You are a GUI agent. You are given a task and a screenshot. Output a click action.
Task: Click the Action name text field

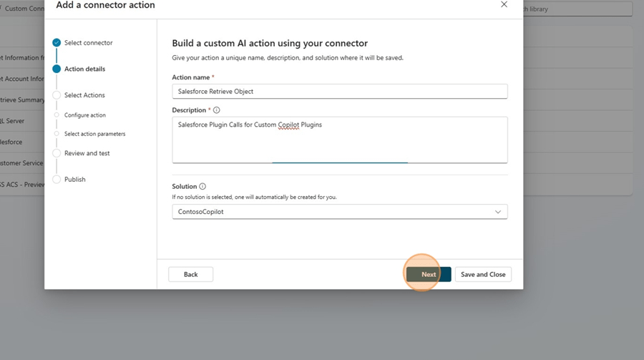[x=339, y=92]
